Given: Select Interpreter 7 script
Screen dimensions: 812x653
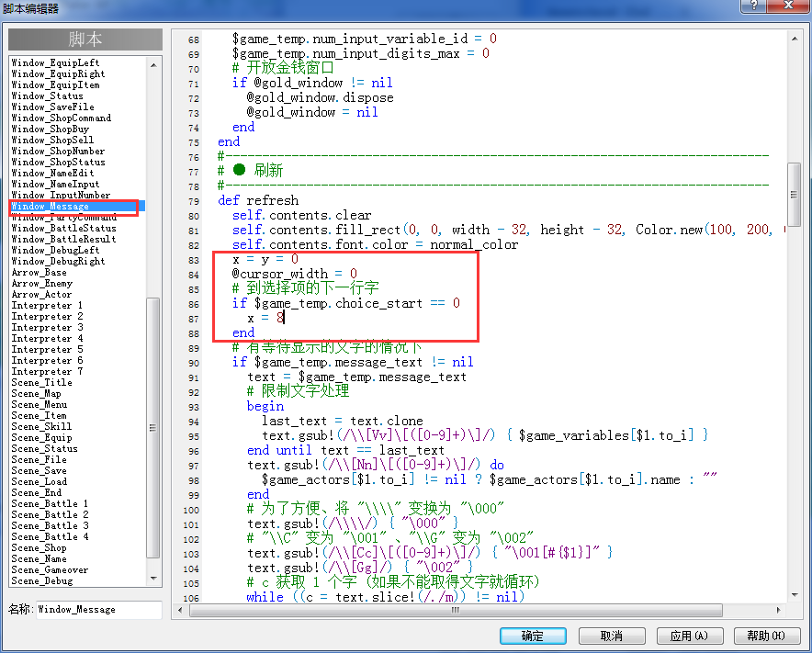Looking at the screenshot, I should tap(47, 371).
